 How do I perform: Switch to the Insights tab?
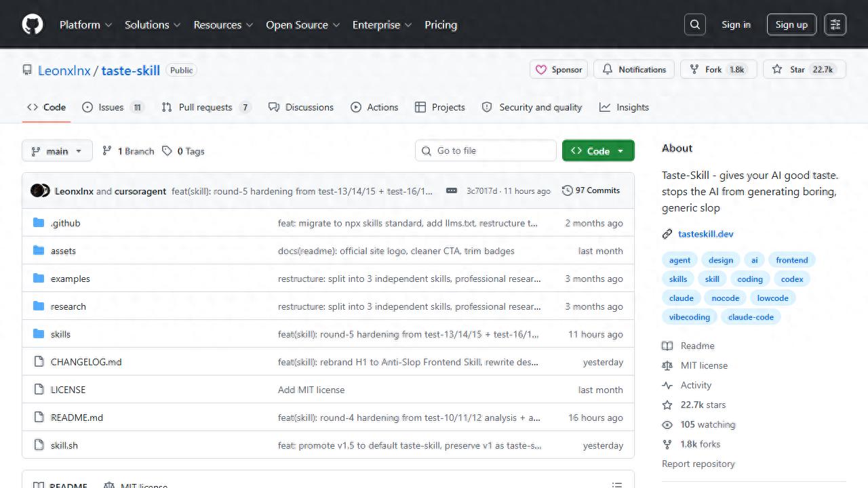[625, 107]
